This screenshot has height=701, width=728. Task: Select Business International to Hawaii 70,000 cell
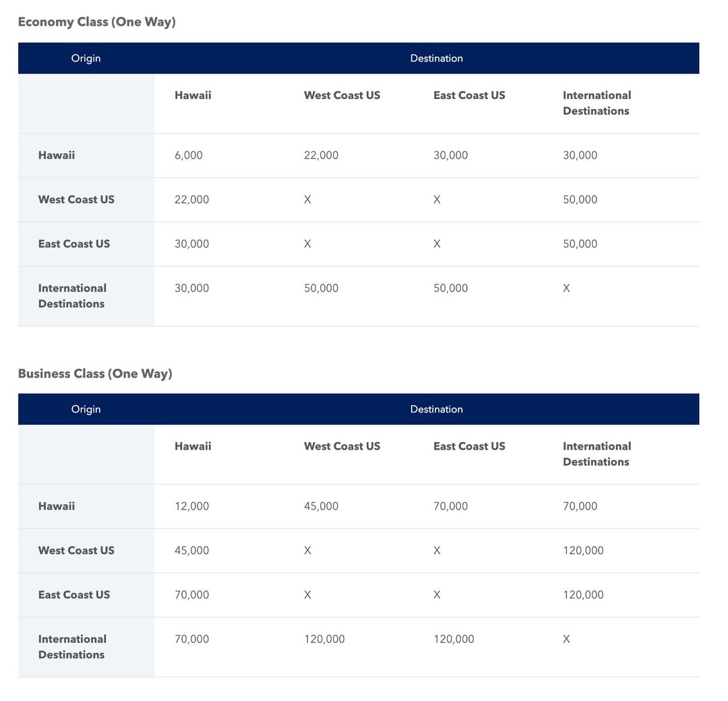(191, 639)
